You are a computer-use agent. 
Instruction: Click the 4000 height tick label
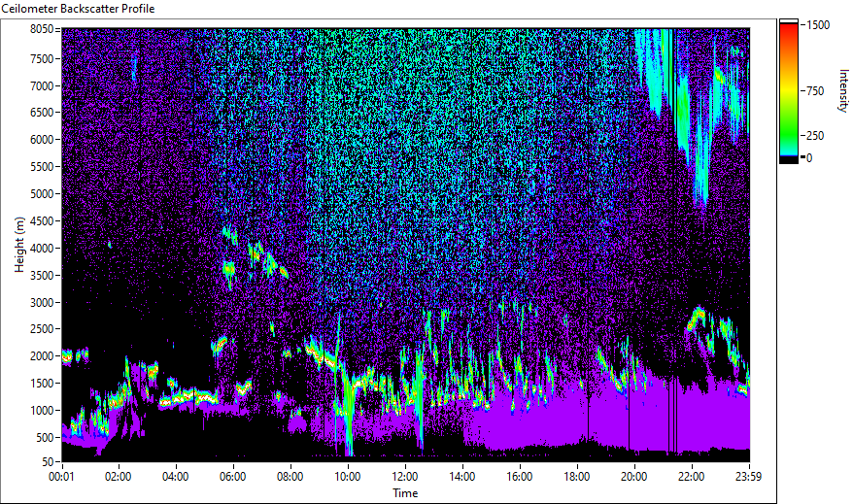click(42, 249)
